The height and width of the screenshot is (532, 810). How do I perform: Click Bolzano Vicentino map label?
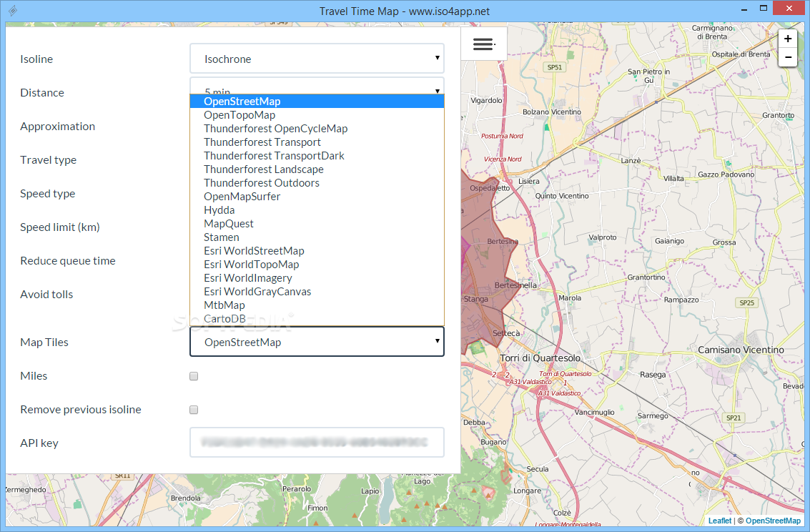pos(552,112)
